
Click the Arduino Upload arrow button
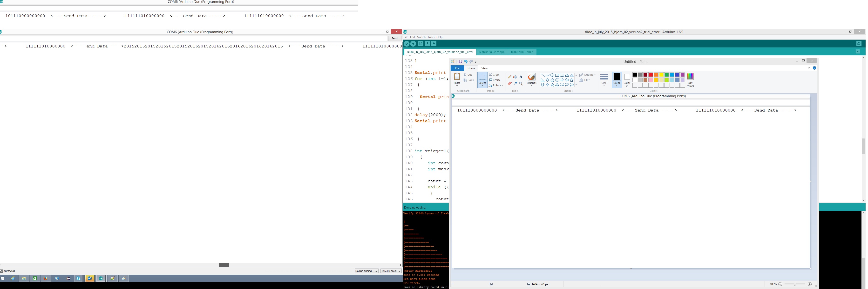(413, 44)
